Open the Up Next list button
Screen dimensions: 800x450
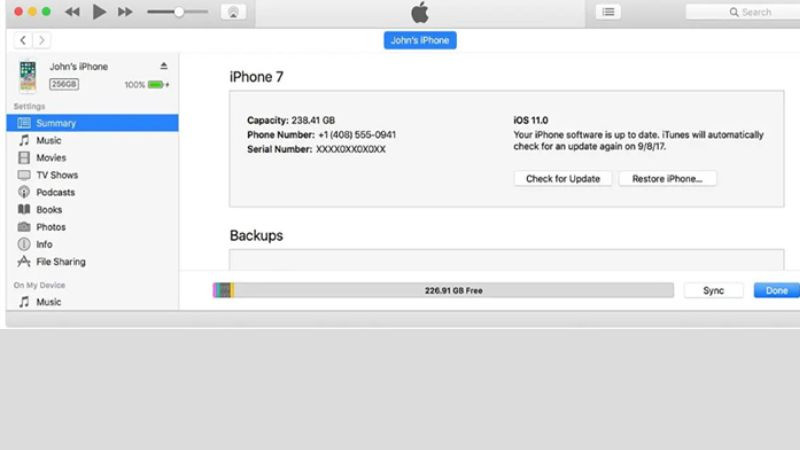(x=608, y=12)
